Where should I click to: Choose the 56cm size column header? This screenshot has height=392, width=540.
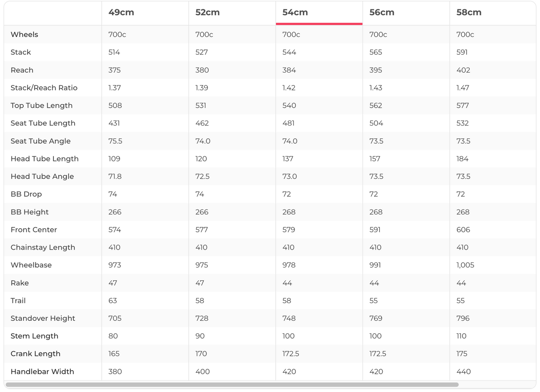[x=382, y=12]
